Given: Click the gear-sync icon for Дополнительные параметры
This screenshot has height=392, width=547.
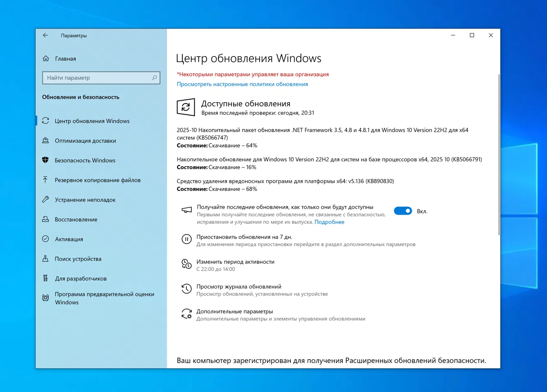Looking at the screenshot, I should pyautogui.click(x=186, y=314).
